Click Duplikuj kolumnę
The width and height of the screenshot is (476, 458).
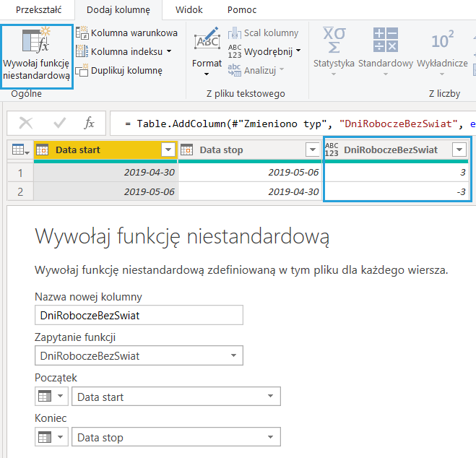[119, 70]
